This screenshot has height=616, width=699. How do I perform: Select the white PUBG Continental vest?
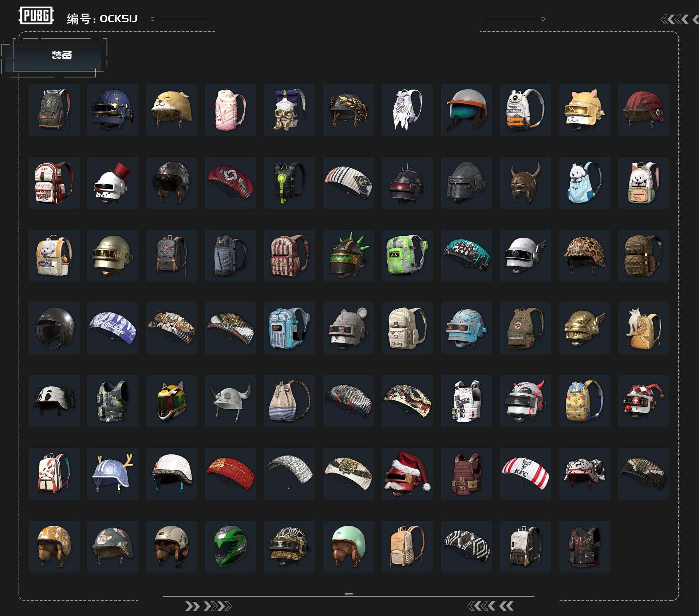tap(467, 401)
